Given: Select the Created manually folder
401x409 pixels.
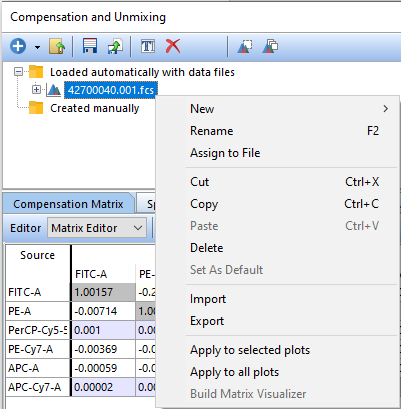Looking at the screenshot, I should click(x=94, y=108).
